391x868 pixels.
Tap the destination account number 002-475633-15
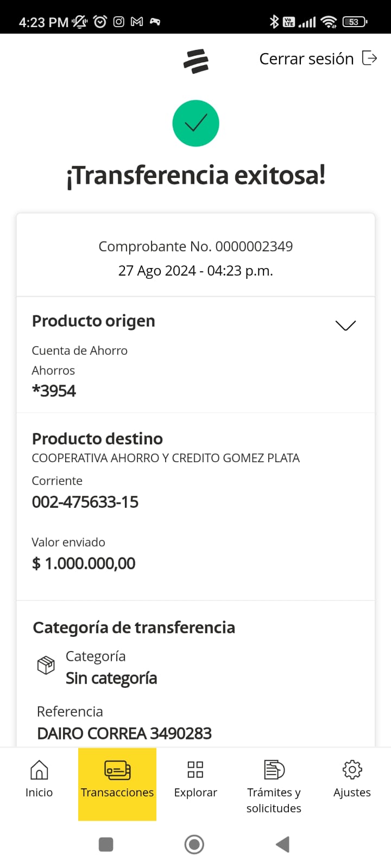[x=85, y=502]
